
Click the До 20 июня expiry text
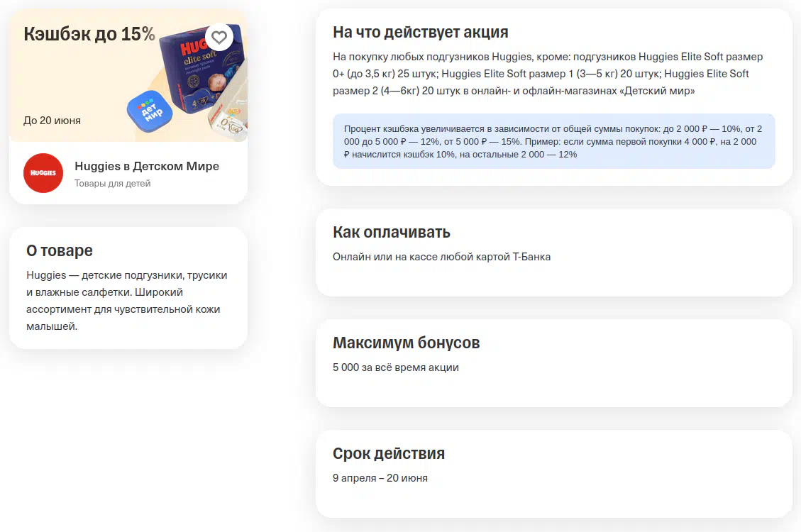coord(52,121)
